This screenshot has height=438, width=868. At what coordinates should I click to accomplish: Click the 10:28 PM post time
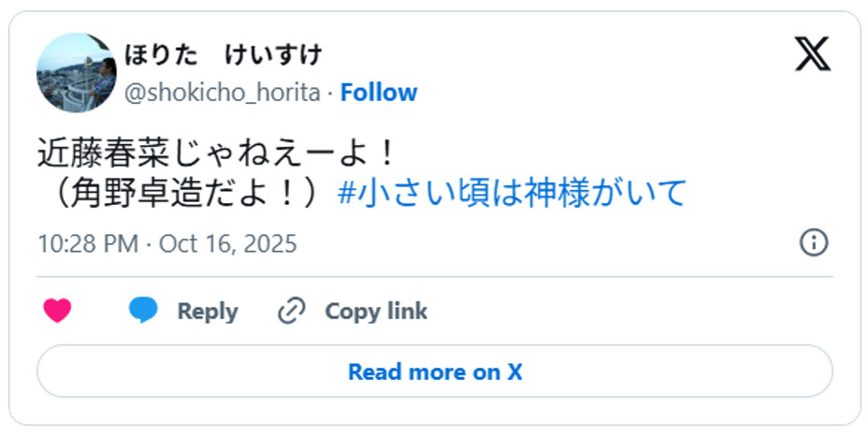pos(88,244)
